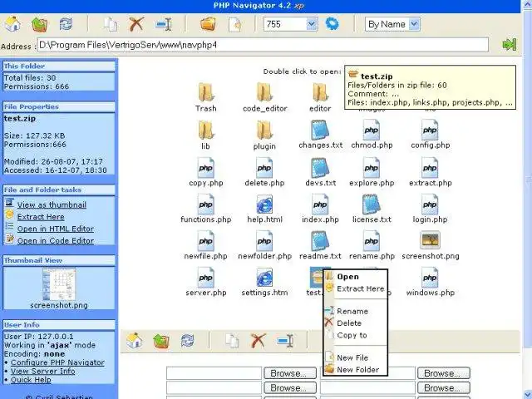This screenshot has height=399, width=532.
Task: Open the permissions 755 dropdown
Action: point(312,24)
